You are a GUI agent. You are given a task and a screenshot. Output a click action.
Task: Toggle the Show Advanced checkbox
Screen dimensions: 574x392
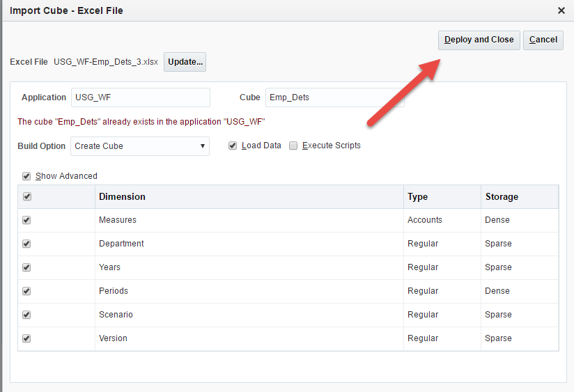point(26,176)
